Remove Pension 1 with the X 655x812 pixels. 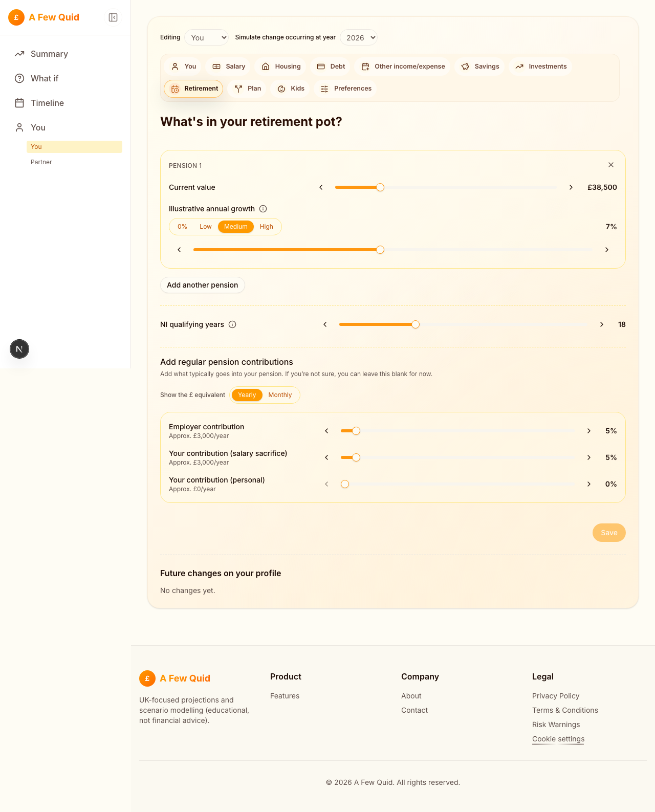611,165
